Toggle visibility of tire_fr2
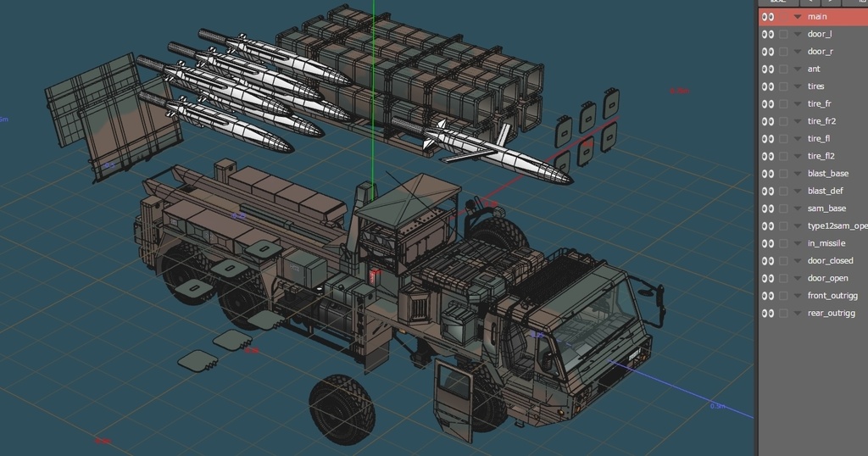This screenshot has height=456, width=868. point(768,121)
